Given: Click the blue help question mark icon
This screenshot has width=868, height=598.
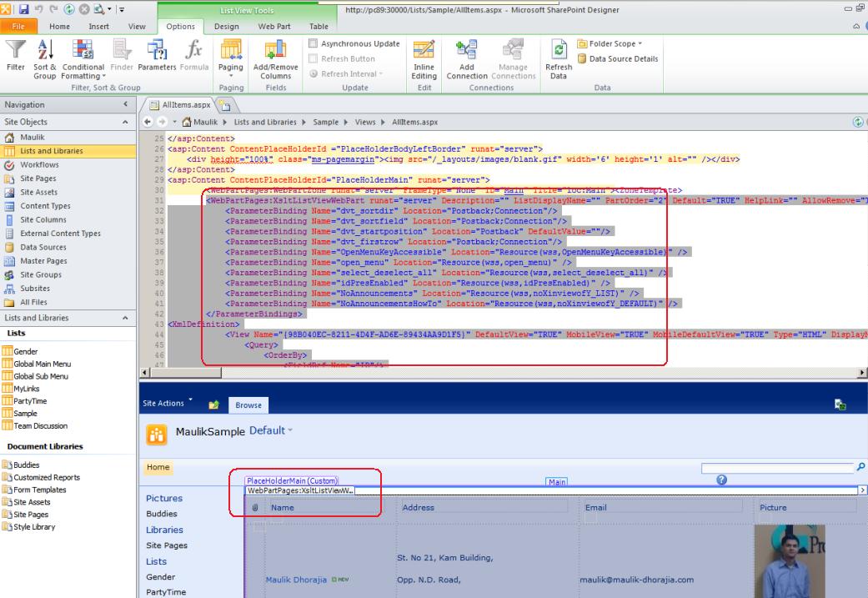Looking at the screenshot, I should point(722,480).
